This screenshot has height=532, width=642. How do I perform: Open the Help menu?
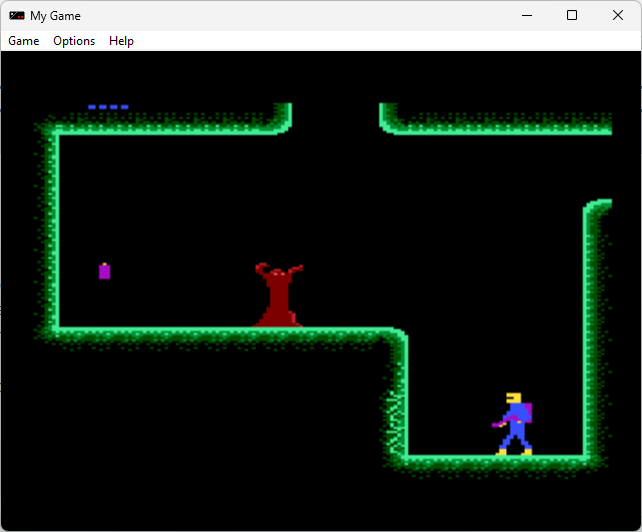coord(121,41)
